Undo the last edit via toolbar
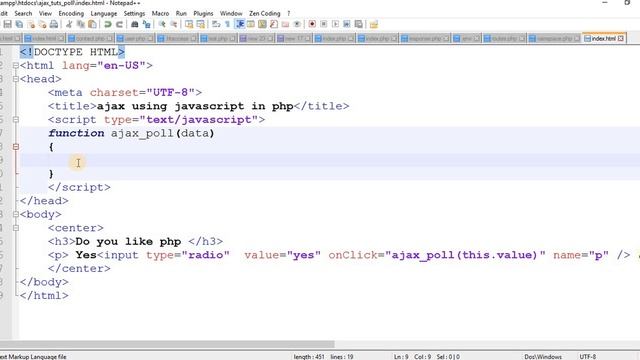The height and width of the screenshot is (360, 640). point(108,24)
